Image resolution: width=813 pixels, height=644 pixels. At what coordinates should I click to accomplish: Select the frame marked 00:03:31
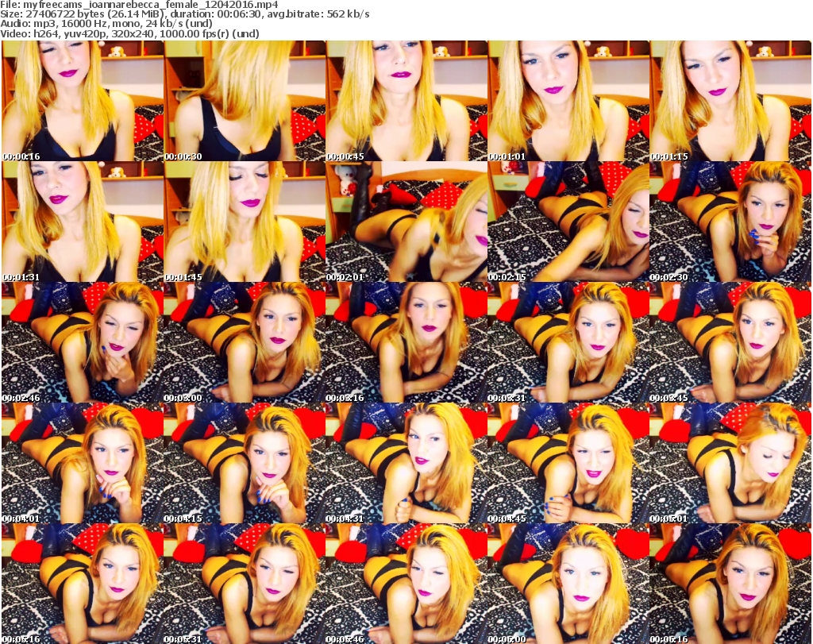click(568, 343)
